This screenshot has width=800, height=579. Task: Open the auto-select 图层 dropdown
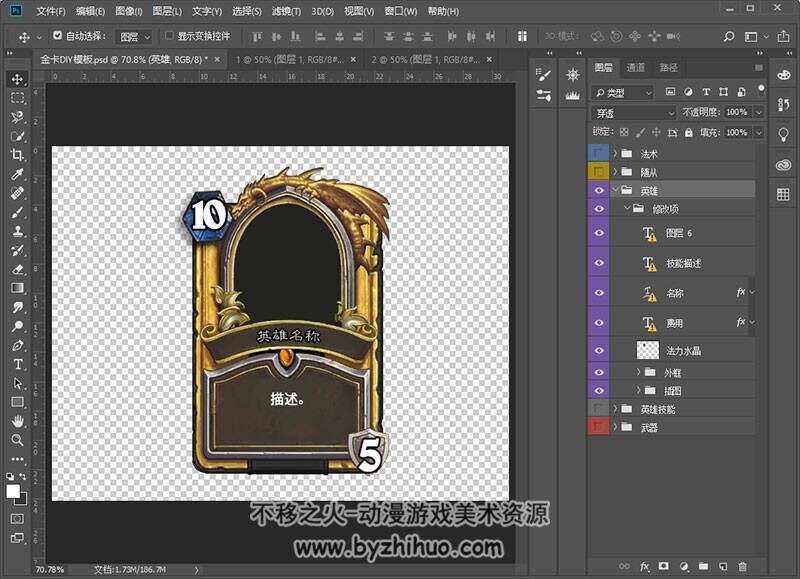pyautogui.click(x=134, y=37)
